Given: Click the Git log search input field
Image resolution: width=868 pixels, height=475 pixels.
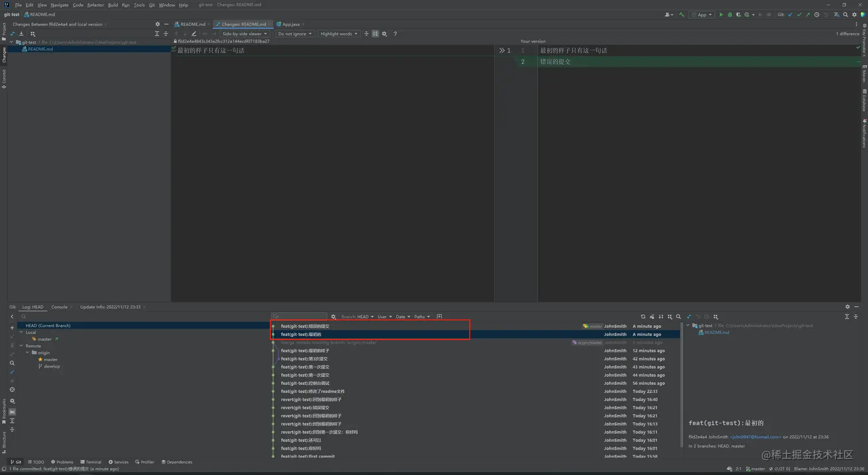Looking at the screenshot, I should click(x=299, y=316).
